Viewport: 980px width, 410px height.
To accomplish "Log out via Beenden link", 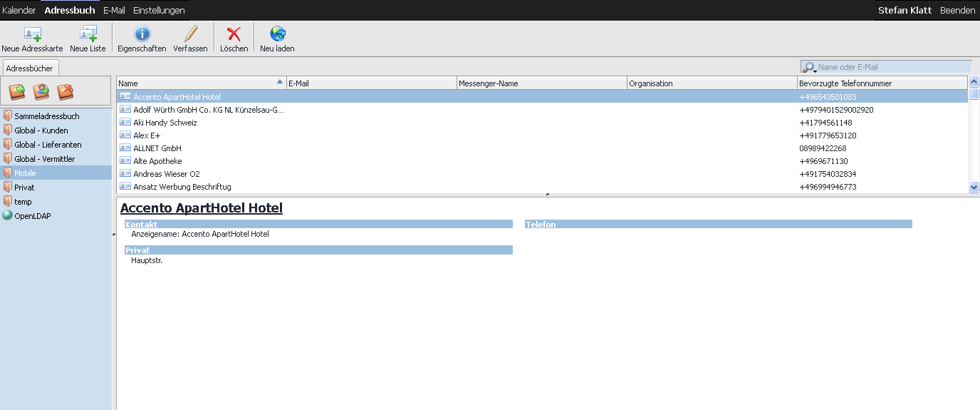I will [957, 11].
